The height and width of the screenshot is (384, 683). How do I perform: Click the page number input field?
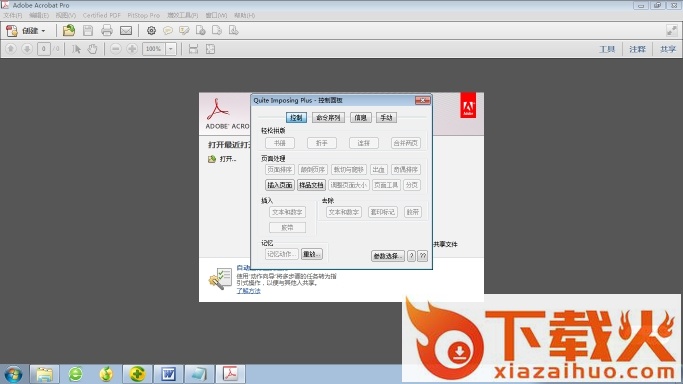coord(44,49)
